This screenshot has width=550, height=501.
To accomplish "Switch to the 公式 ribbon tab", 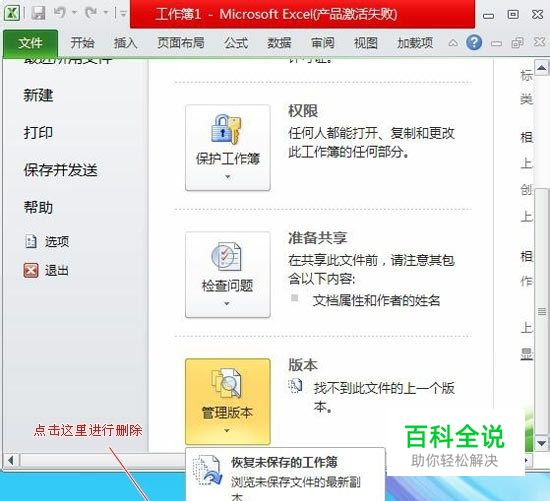I will [236, 43].
